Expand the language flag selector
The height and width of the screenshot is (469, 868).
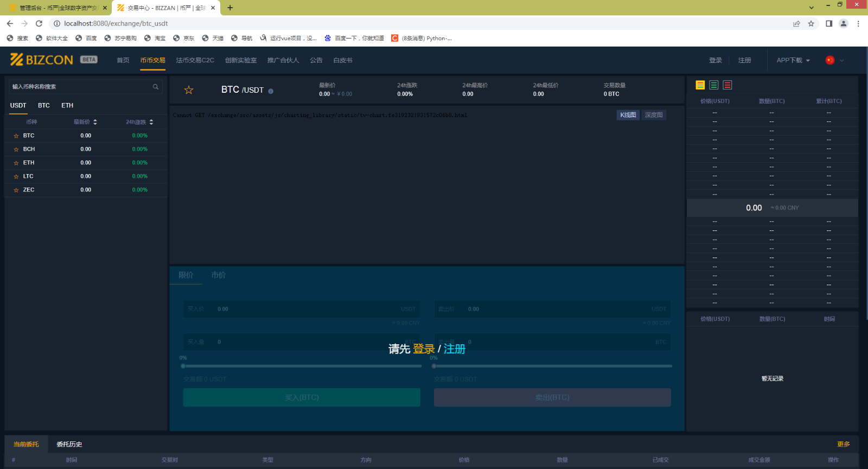834,60
